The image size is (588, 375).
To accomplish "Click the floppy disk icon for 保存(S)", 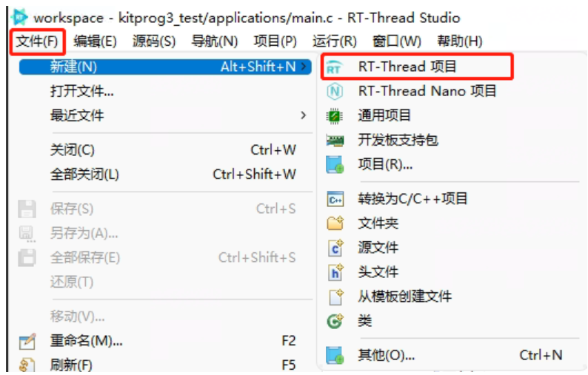I will pyautogui.click(x=27, y=209).
